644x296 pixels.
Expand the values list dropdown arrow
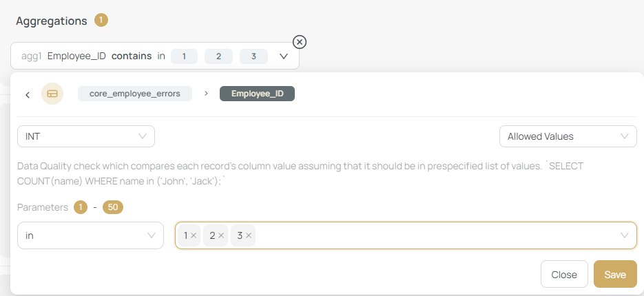click(625, 235)
